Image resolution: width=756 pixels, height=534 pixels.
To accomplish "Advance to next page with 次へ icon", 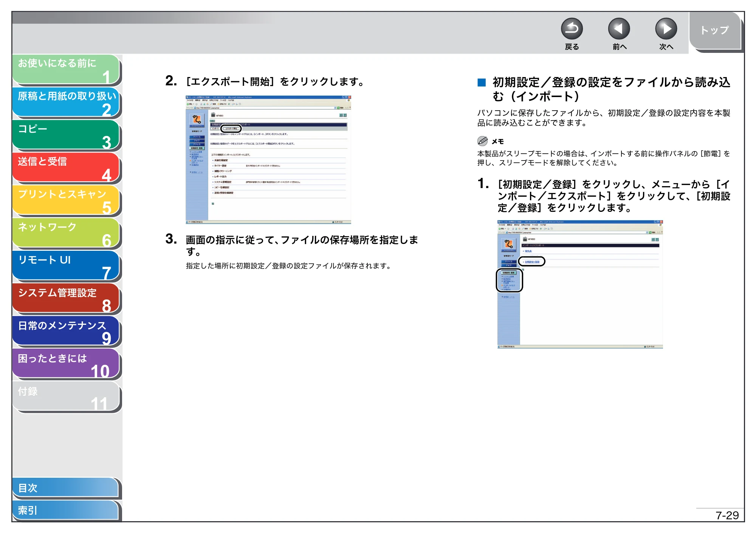I will [666, 29].
